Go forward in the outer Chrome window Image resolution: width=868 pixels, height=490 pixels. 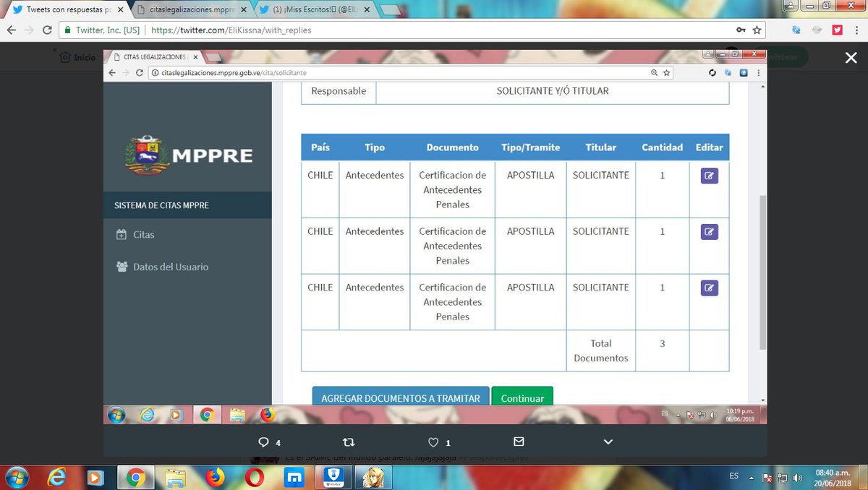30,30
